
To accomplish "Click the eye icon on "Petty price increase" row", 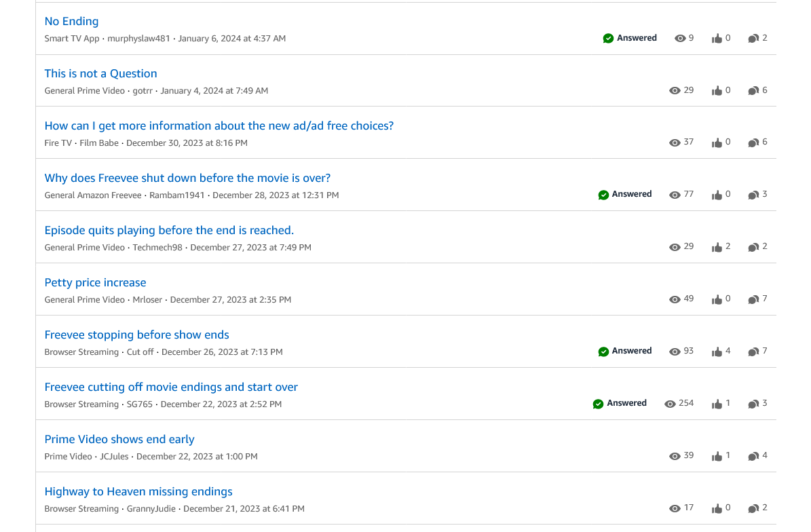I will pyautogui.click(x=675, y=299).
